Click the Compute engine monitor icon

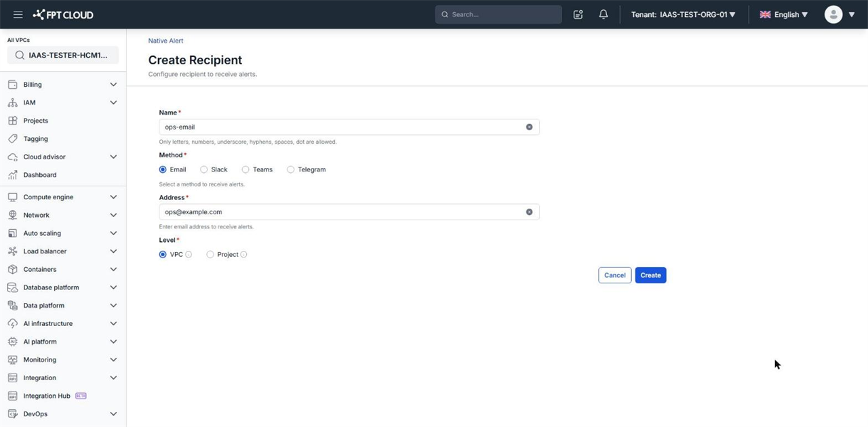click(x=12, y=197)
